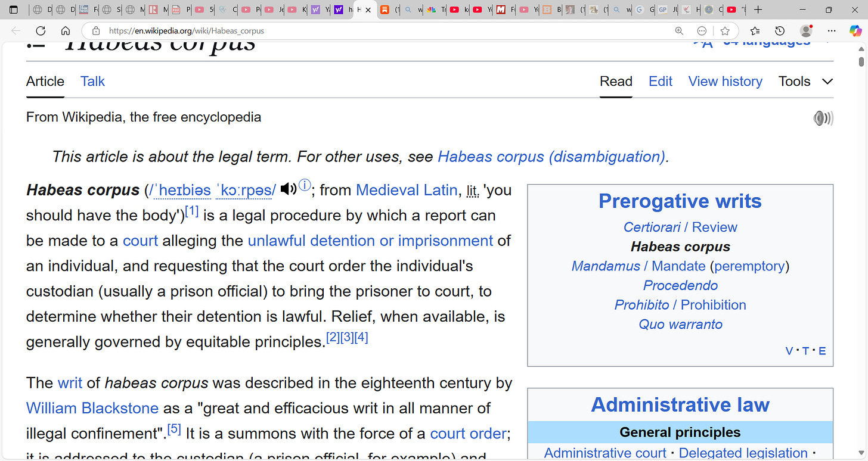Viewport: 868px width, 461px height.
Task: Click the Edit tab
Action: (661, 82)
